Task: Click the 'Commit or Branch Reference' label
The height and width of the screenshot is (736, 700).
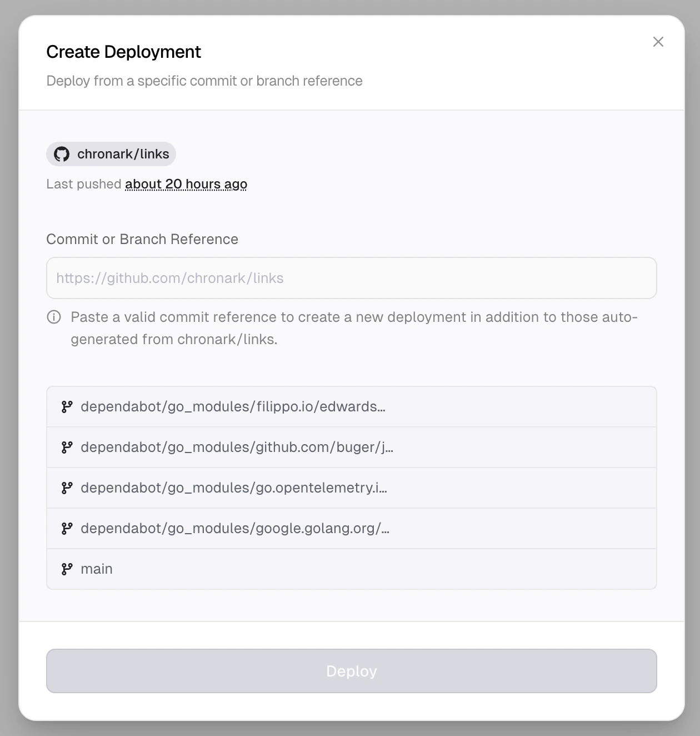Action: click(142, 239)
